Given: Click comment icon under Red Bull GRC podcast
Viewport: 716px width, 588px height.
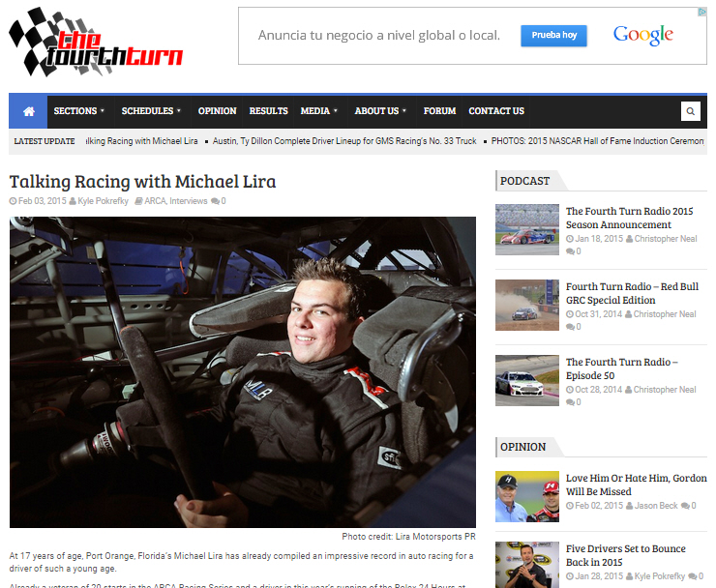Looking at the screenshot, I should (569, 327).
